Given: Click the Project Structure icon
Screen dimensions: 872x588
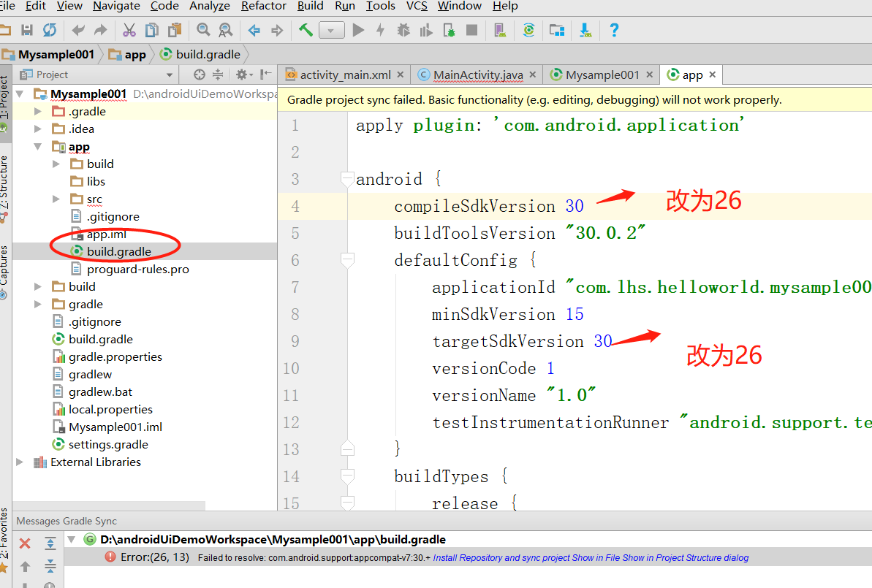Looking at the screenshot, I should pos(557,30).
